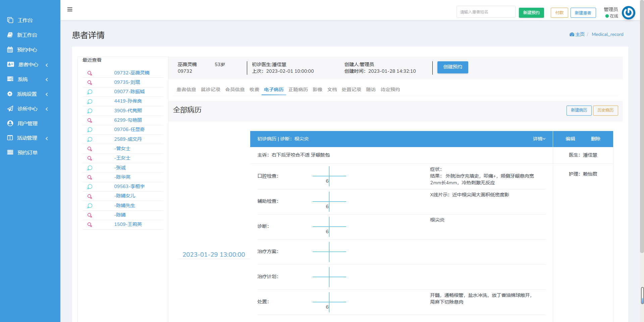
Task: Click the magnifier icon beside 1509-王莉英
Action: (90, 224)
